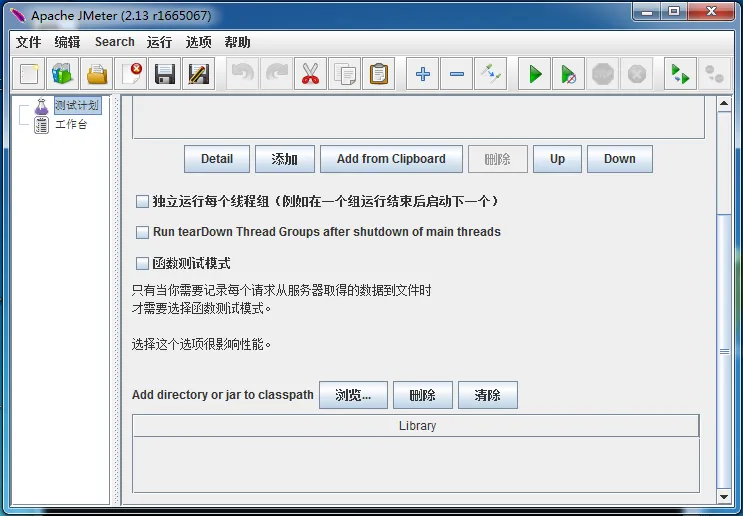Click the Expand All plus icon
The width and height of the screenshot is (743, 516).
click(423, 74)
